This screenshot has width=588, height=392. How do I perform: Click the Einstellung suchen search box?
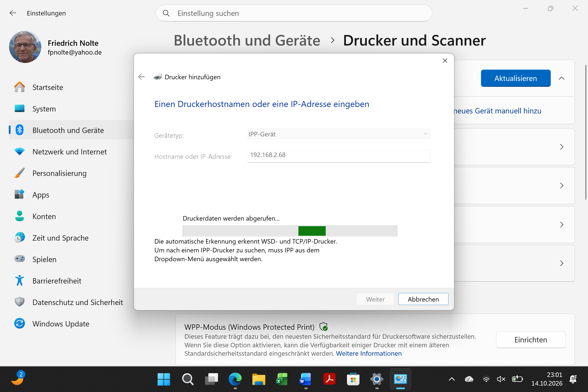(294, 13)
